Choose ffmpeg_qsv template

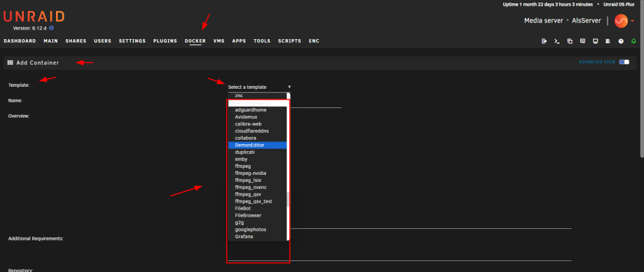258,194
